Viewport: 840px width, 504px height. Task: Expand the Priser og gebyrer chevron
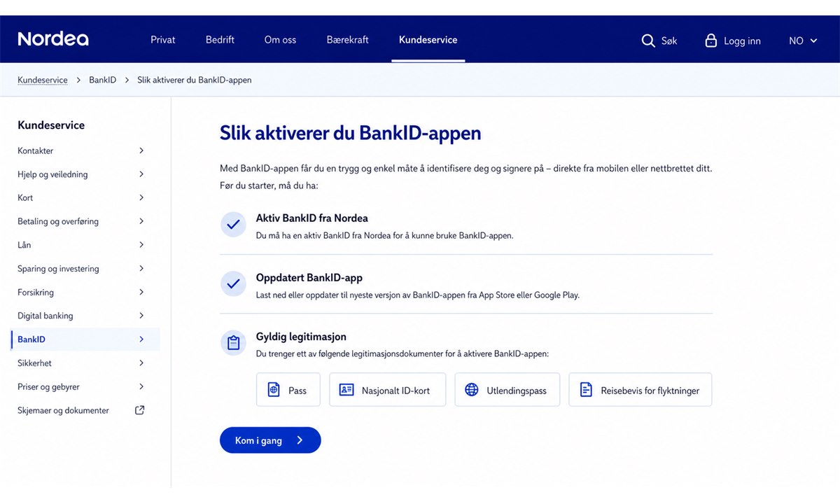point(141,386)
